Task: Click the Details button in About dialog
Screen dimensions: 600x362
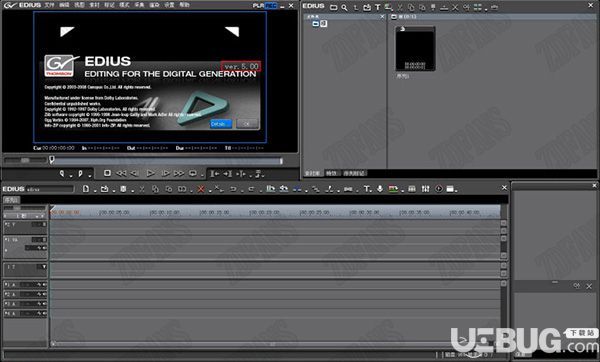Action: pyautogui.click(x=221, y=124)
